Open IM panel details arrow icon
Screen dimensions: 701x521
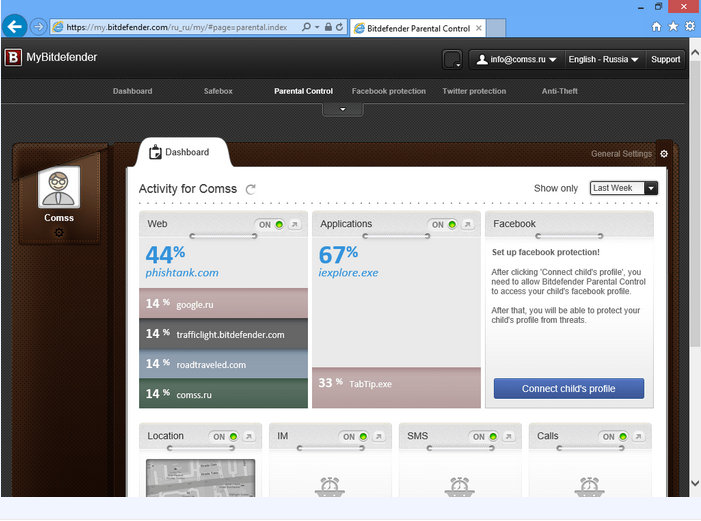(379, 436)
